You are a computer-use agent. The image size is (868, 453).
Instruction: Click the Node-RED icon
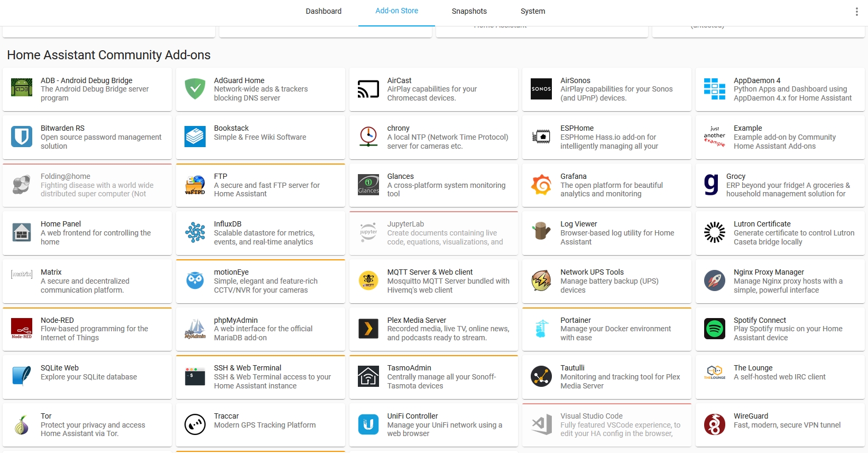(x=22, y=329)
